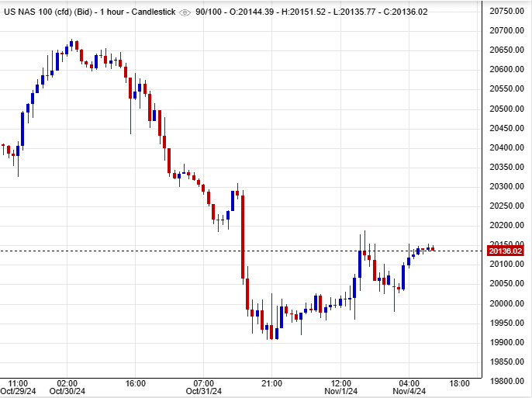
Task: Select the 16:00 time axis label
Action: [136, 383]
